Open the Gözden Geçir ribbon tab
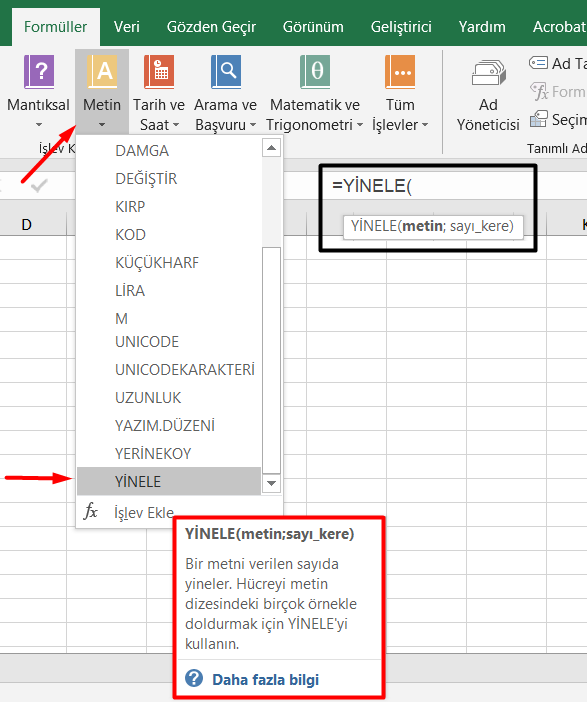 click(x=211, y=27)
